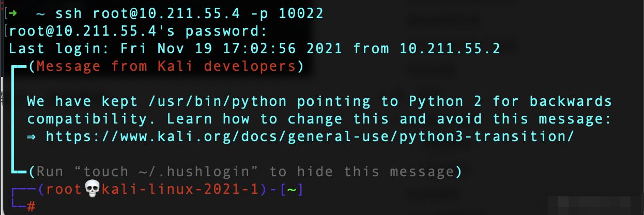Click the password prompt line

(x=138, y=31)
